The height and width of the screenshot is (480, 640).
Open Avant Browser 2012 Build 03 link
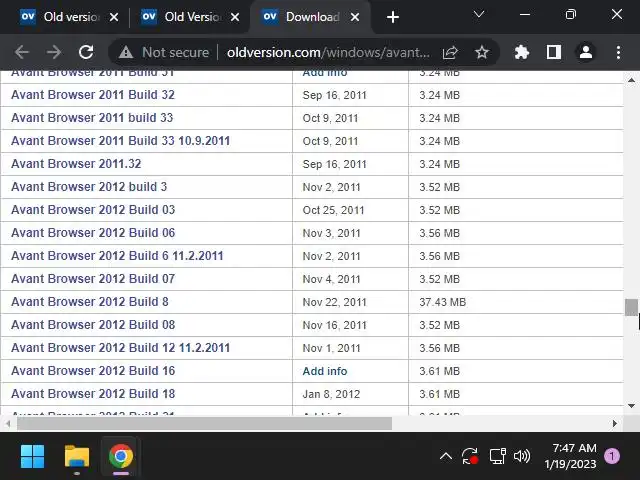[x=93, y=210]
